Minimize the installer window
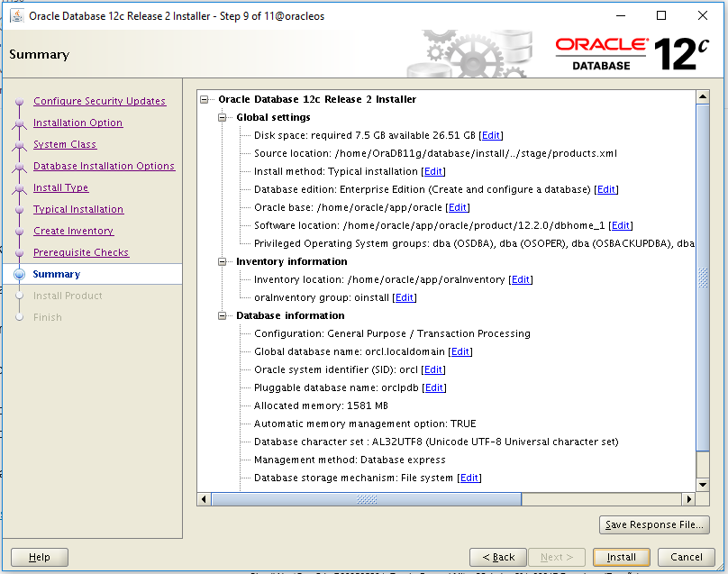 621,16
